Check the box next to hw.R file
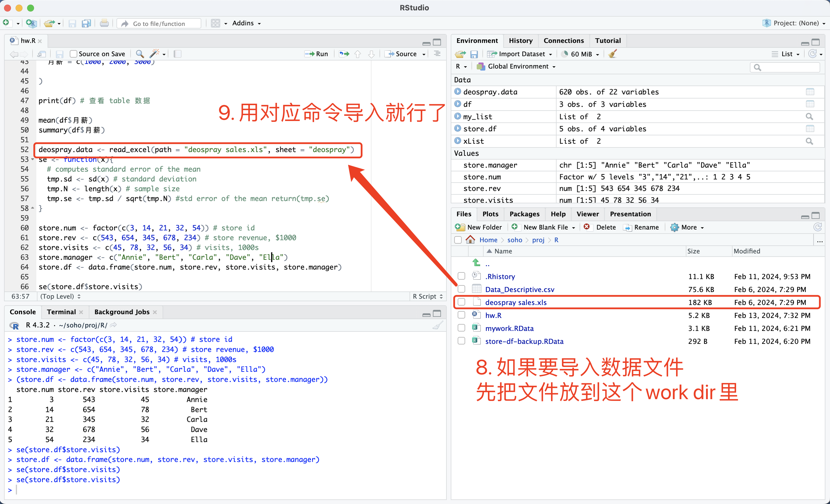 click(x=461, y=315)
